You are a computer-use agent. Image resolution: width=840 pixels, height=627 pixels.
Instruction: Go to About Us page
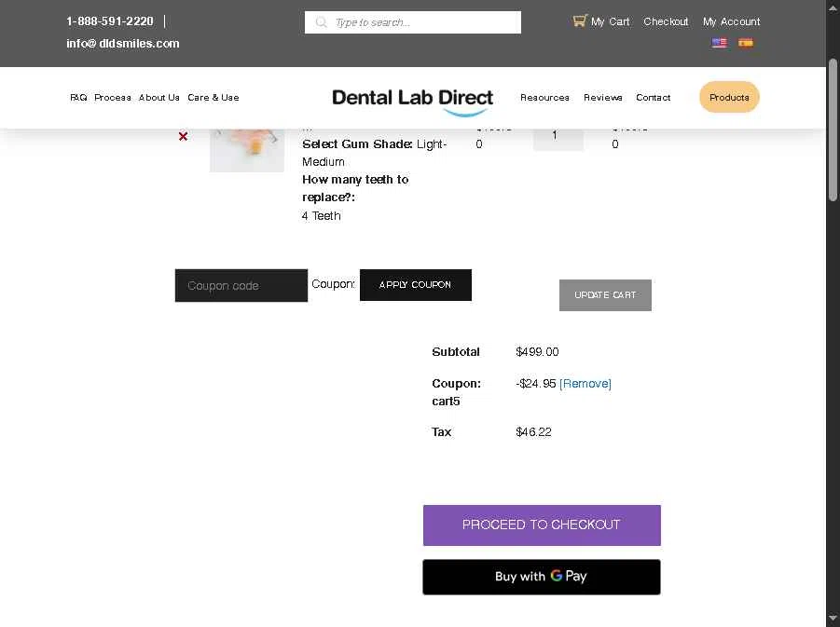coord(159,98)
